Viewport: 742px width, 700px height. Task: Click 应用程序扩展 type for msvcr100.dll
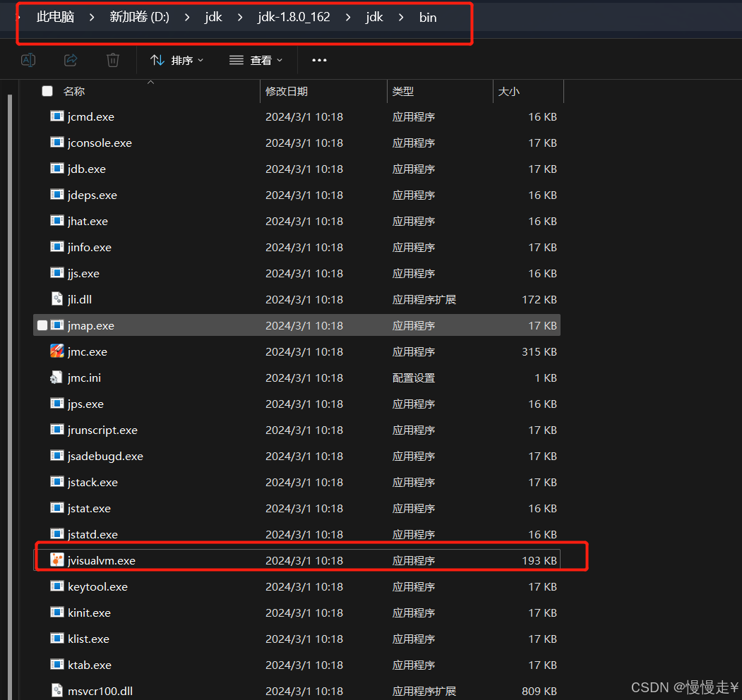(x=424, y=691)
